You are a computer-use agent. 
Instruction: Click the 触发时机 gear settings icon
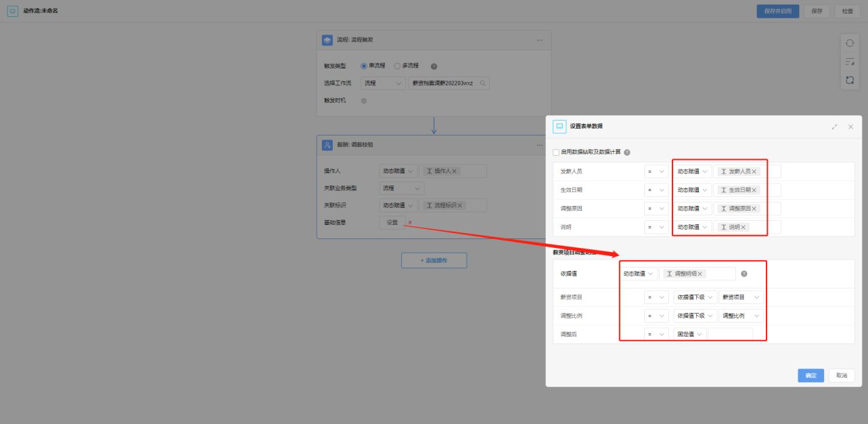tap(363, 101)
